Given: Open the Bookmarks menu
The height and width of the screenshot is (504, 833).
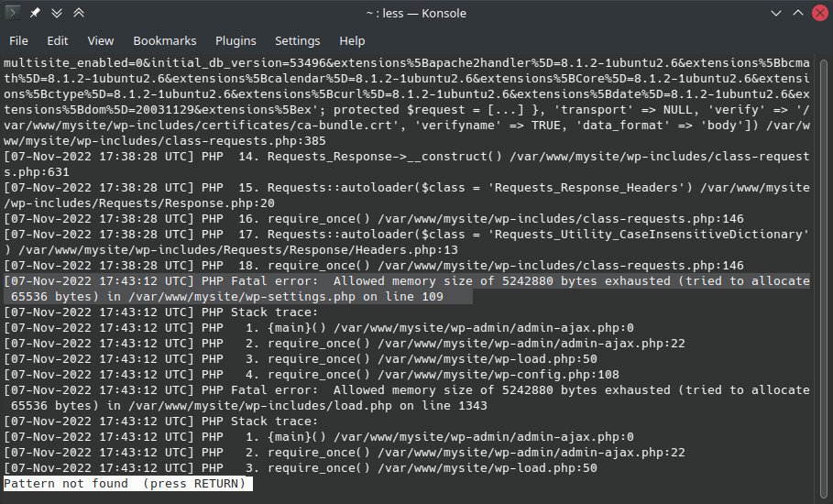Looking at the screenshot, I should [x=165, y=41].
